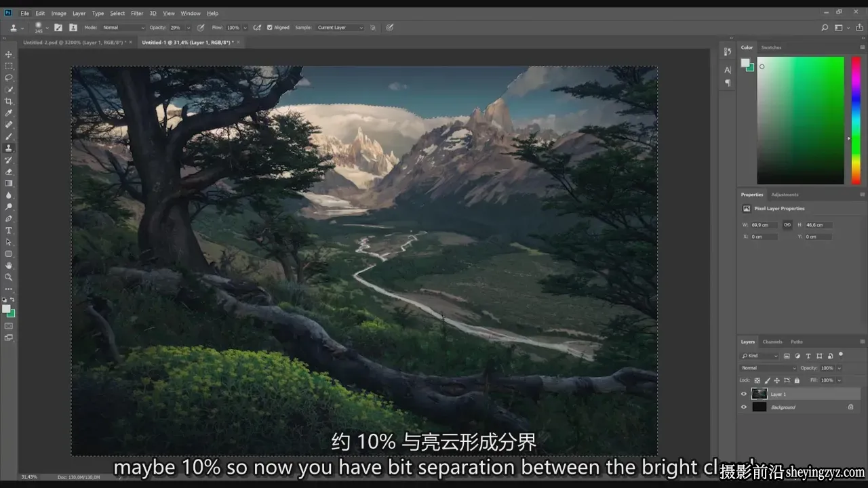This screenshot has width=868, height=488.
Task: Select the Rectangular Marquee tool
Action: click(9, 66)
